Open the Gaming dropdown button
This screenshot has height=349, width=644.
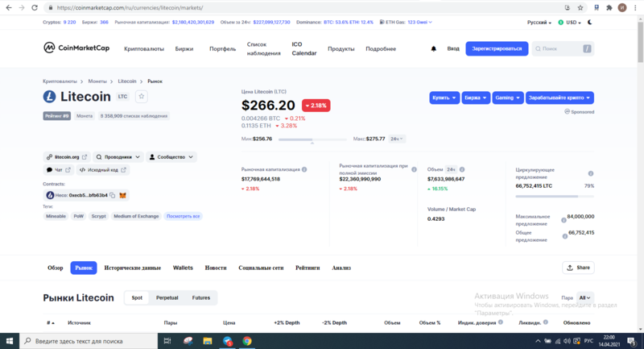pos(508,98)
